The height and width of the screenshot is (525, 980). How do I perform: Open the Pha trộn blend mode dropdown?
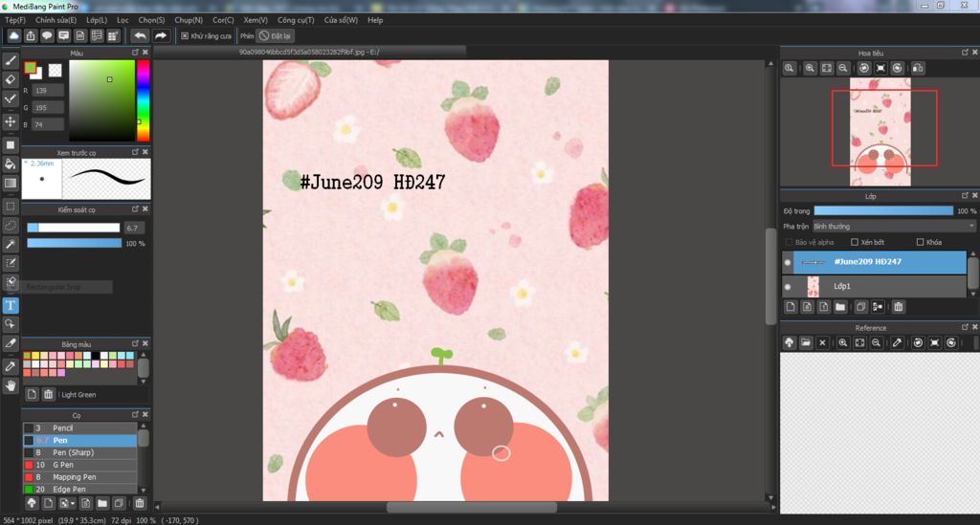[x=894, y=227]
